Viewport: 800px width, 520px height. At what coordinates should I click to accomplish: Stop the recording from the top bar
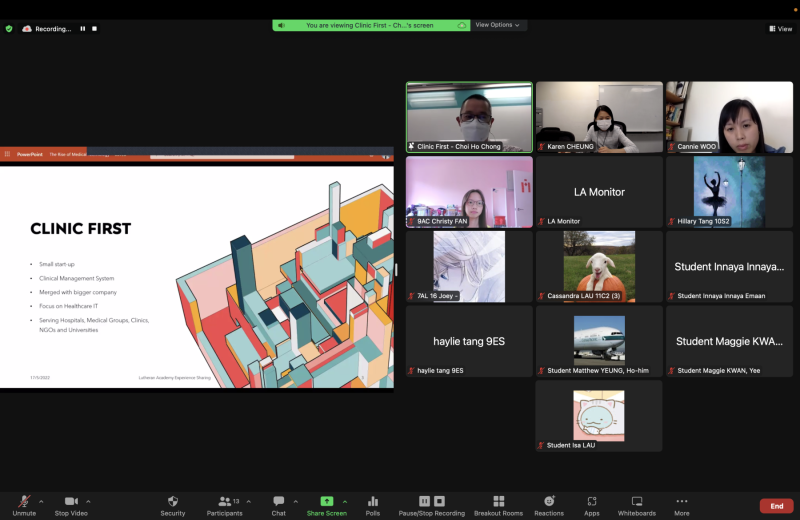point(94,29)
